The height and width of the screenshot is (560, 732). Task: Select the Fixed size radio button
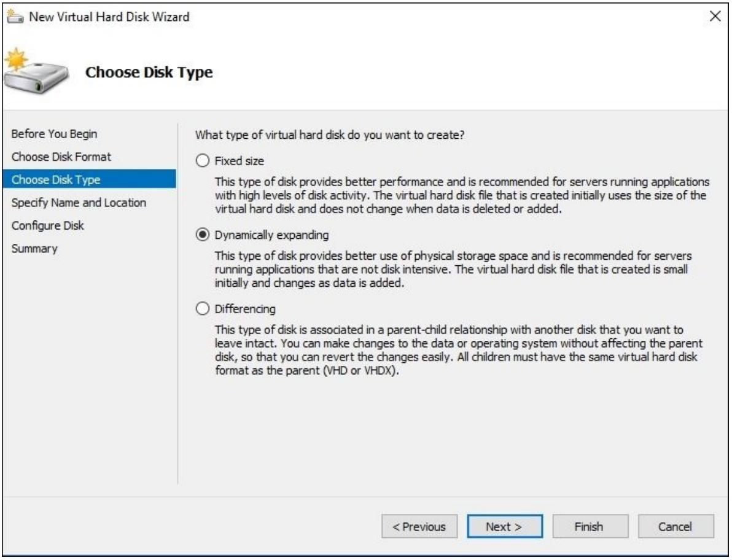point(202,161)
